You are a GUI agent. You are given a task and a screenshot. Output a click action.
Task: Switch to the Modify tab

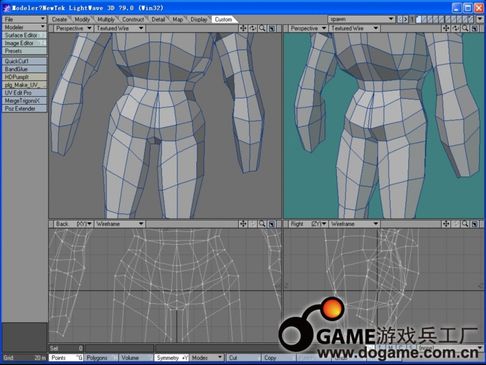click(x=82, y=20)
